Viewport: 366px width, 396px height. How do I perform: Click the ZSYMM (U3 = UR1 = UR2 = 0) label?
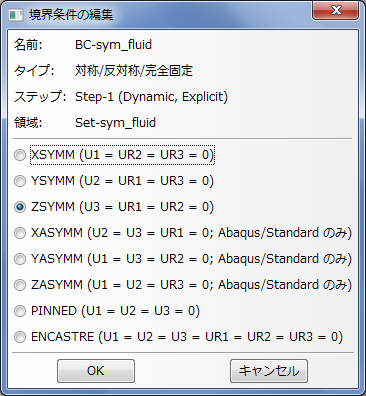coord(122,207)
